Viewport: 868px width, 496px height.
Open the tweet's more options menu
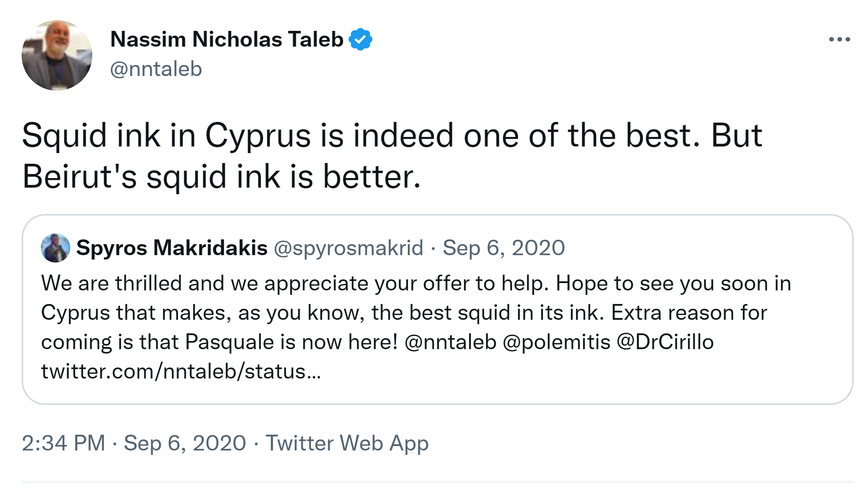[839, 39]
